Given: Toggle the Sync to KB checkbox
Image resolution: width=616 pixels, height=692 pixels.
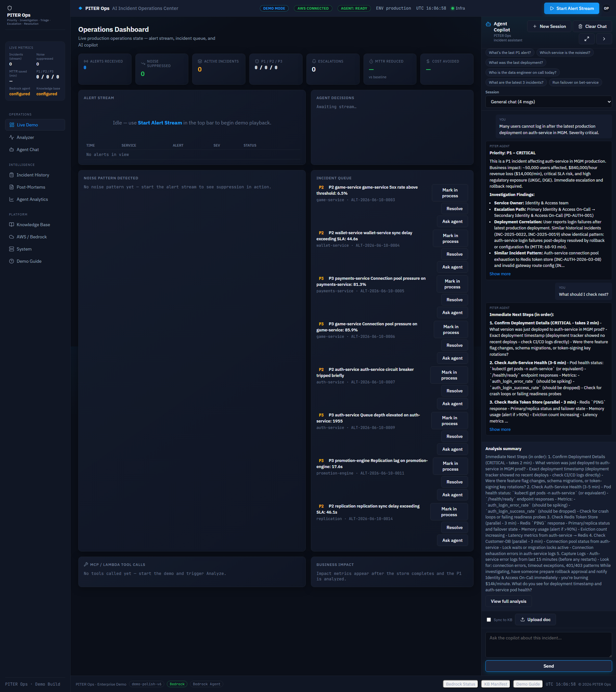Looking at the screenshot, I should click(489, 620).
